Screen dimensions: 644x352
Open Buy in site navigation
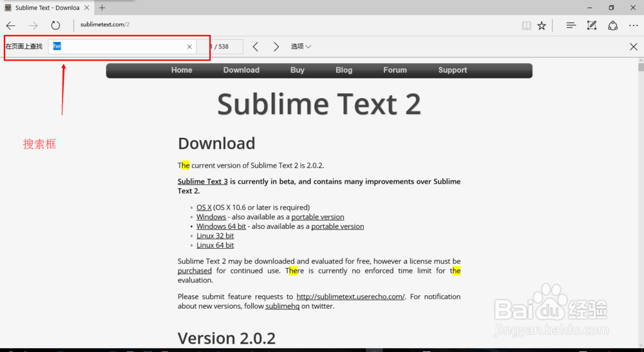coord(298,70)
